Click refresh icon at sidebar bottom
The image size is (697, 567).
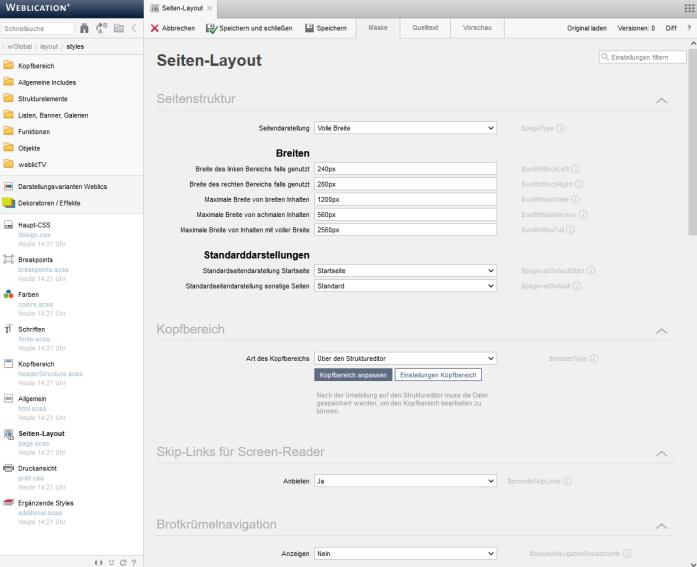(123, 563)
